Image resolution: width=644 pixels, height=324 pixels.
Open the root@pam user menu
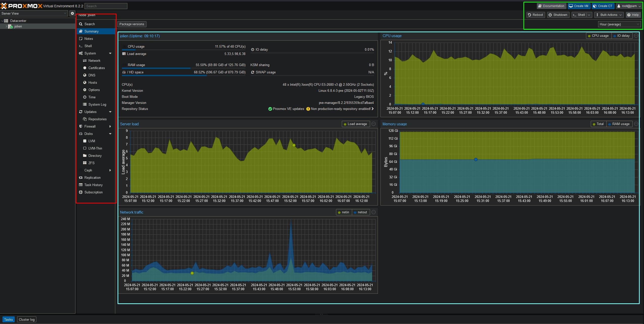(629, 6)
